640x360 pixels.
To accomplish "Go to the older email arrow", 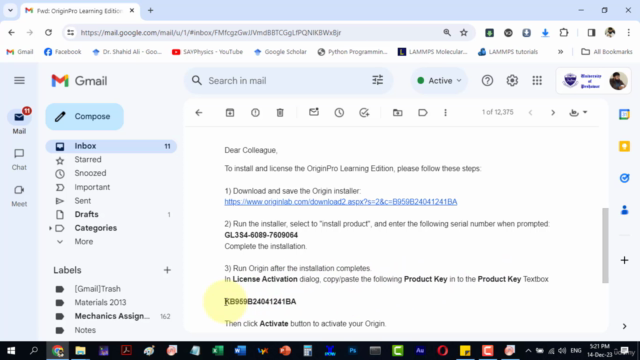I will (553, 113).
